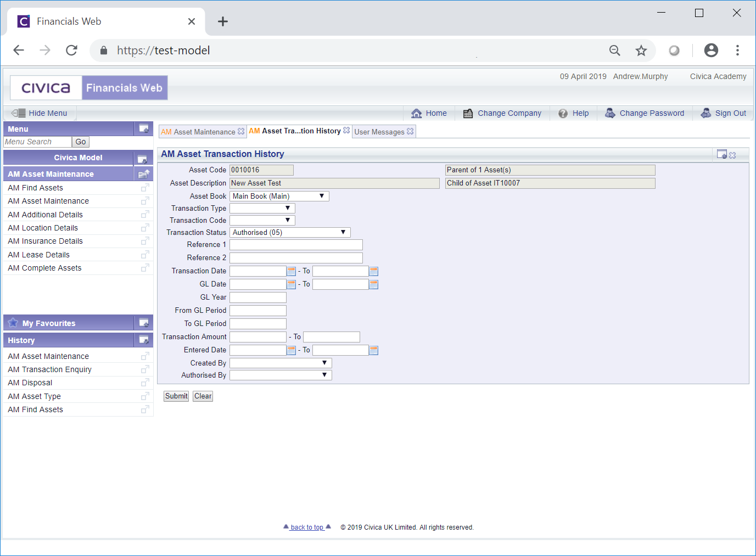Click the Reference 1 input field

click(296, 245)
